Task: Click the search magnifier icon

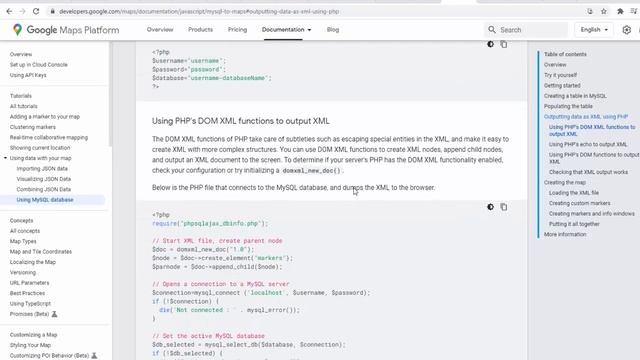Action: click(492, 30)
